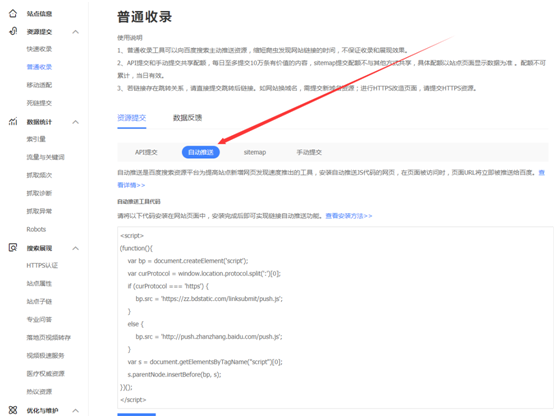The width and height of the screenshot is (558, 418).
Task: Click the zz.bdstatic.com push.js URL line
Action: pyautogui.click(x=209, y=299)
